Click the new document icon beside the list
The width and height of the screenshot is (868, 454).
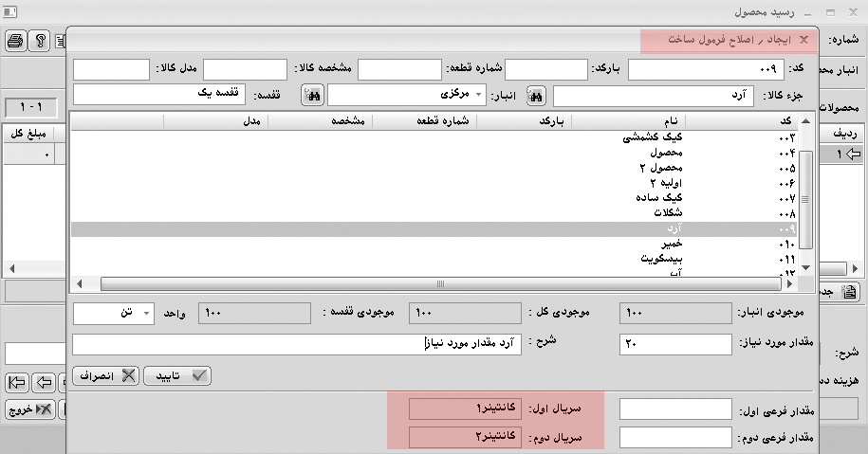pos(849,291)
